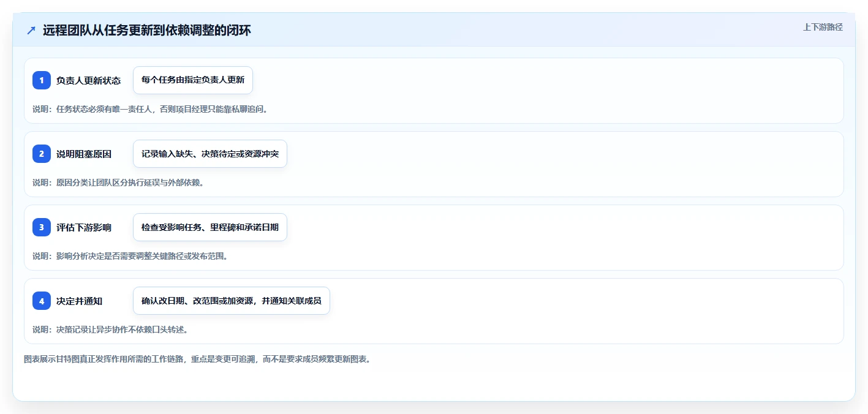Click the 每个任务由指定负责人更新 chip

coord(193,80)
